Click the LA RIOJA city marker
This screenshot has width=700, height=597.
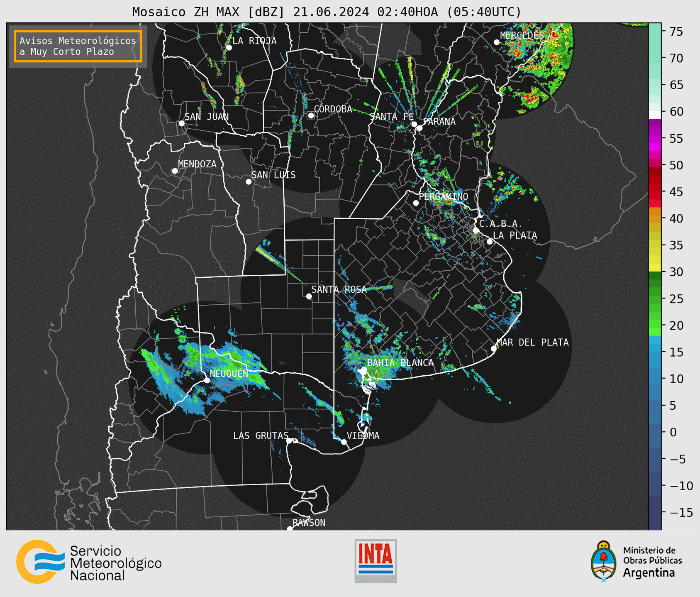pyautogui.click(x=229, y=48)
